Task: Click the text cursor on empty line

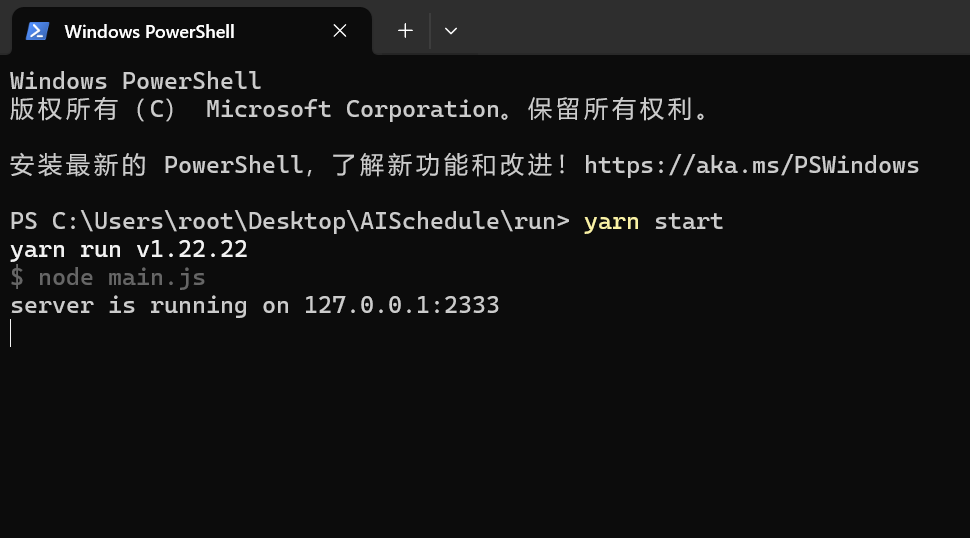Action: (12, 333)
